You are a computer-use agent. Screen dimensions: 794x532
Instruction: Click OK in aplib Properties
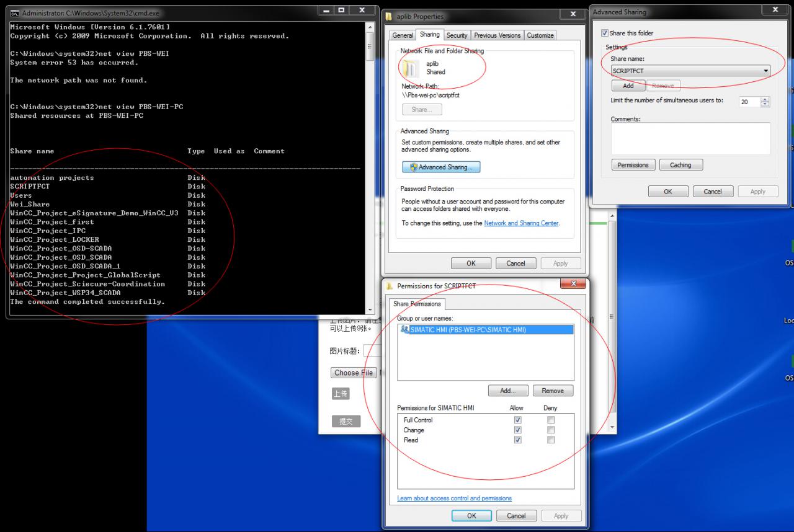[x=471, y=263]
